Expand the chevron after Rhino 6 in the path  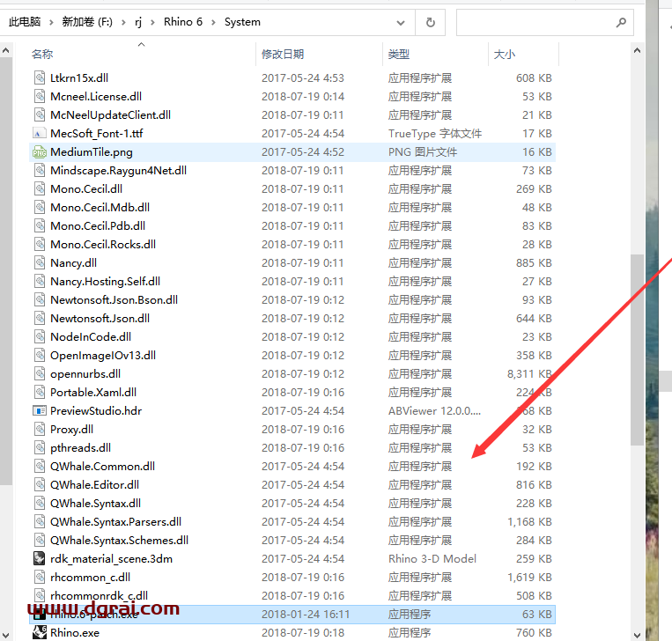pyautogui.click(x=213, y=22)
